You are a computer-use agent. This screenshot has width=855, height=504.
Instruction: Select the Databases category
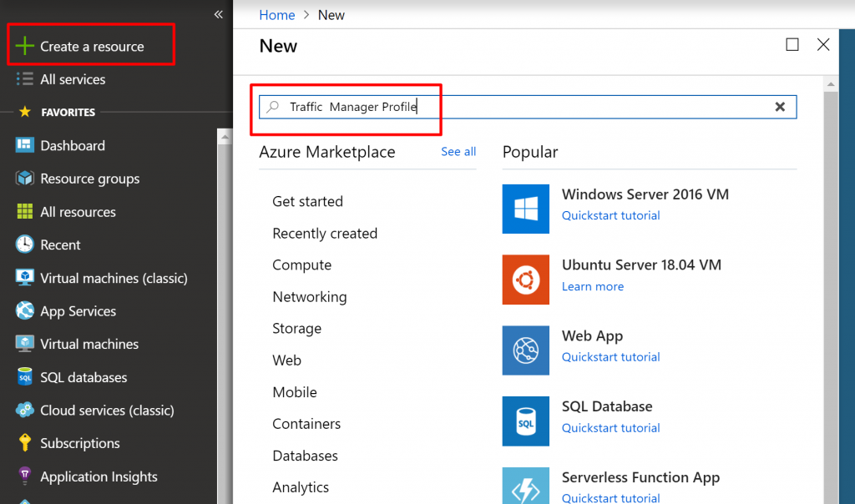click(306, 456)
